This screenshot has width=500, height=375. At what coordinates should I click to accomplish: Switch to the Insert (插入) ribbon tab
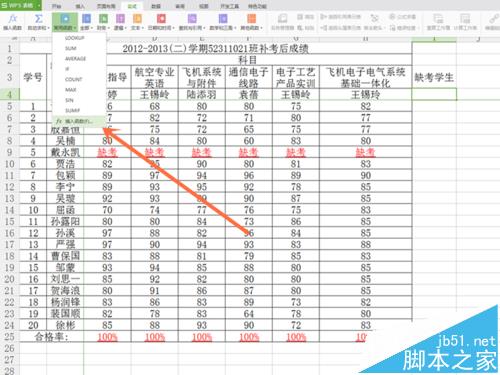(80, 6)
